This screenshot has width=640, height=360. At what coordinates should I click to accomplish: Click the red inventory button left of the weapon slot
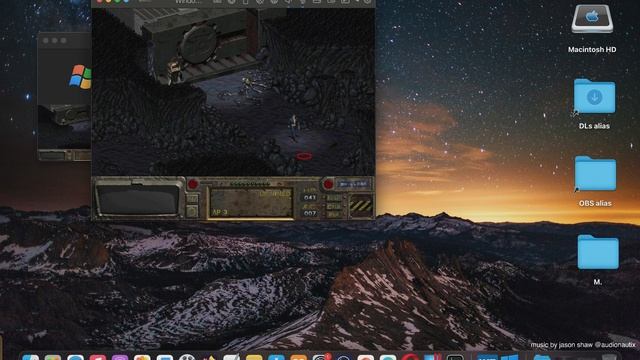[193, 184]
